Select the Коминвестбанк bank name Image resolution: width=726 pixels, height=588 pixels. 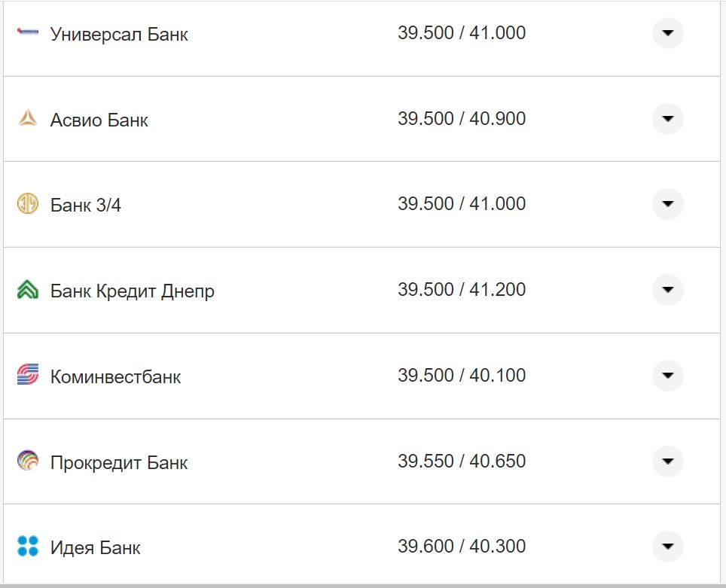tap(115, 376)
